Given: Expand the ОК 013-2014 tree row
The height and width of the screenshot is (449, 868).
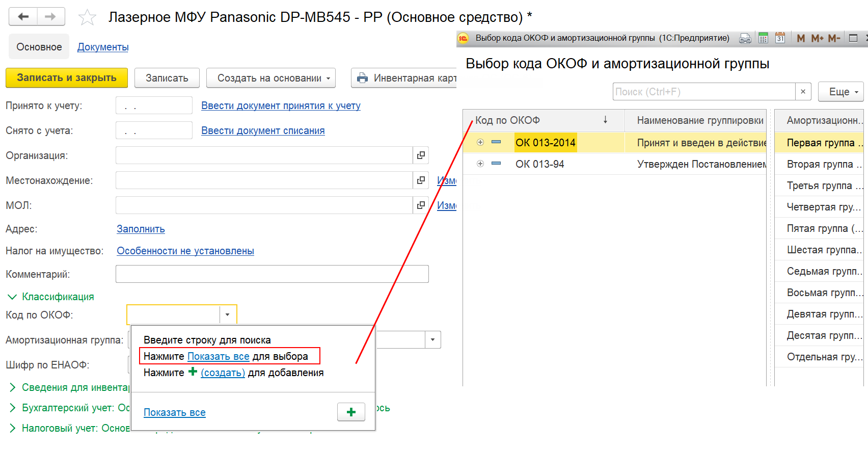Looking at the screenshot, I should tap(480, 142).
